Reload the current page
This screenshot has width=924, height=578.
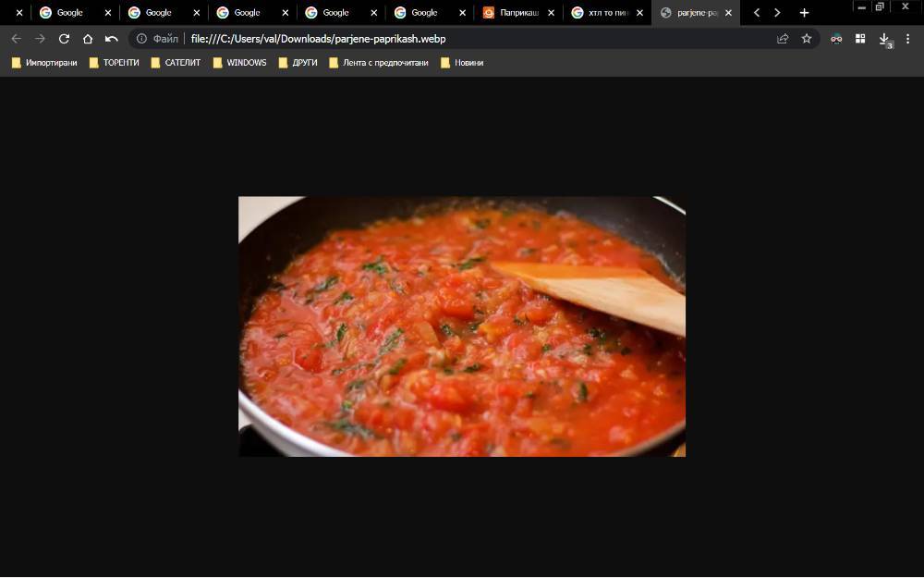point(65,39)
